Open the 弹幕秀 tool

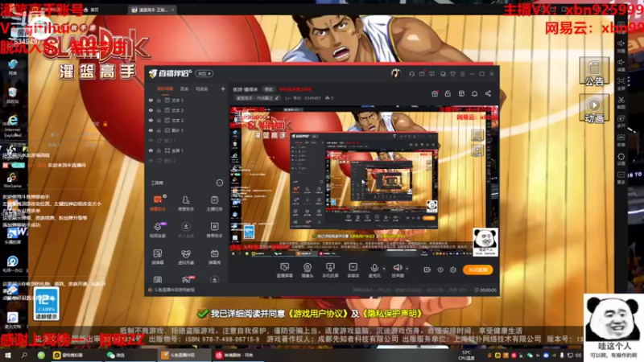(x=214, y=257)
